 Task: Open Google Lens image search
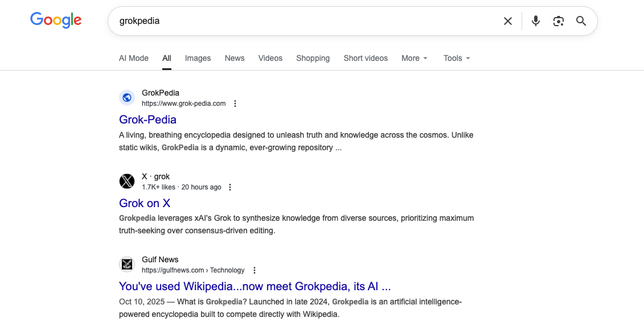click(x=559, y=21)
